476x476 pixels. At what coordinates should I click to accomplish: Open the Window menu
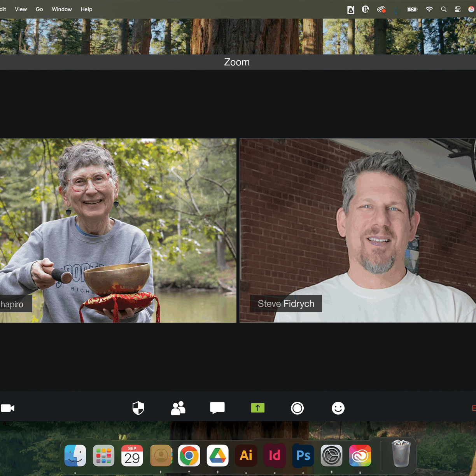[61, 9]
